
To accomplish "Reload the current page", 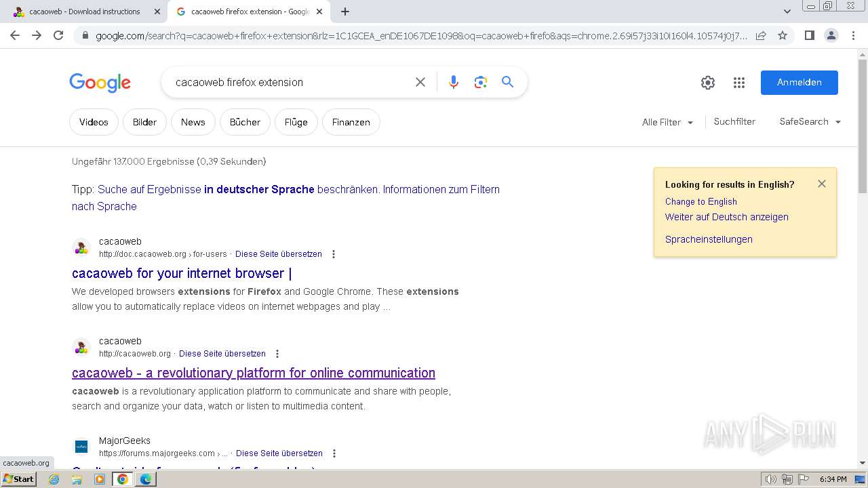I will click(x=58, y=35).
